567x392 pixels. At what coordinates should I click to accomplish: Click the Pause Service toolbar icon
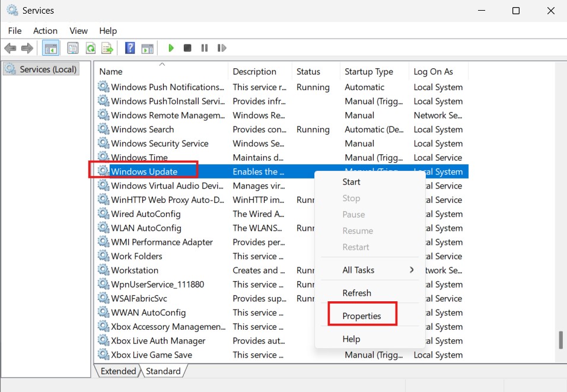[x=204, y=48]
